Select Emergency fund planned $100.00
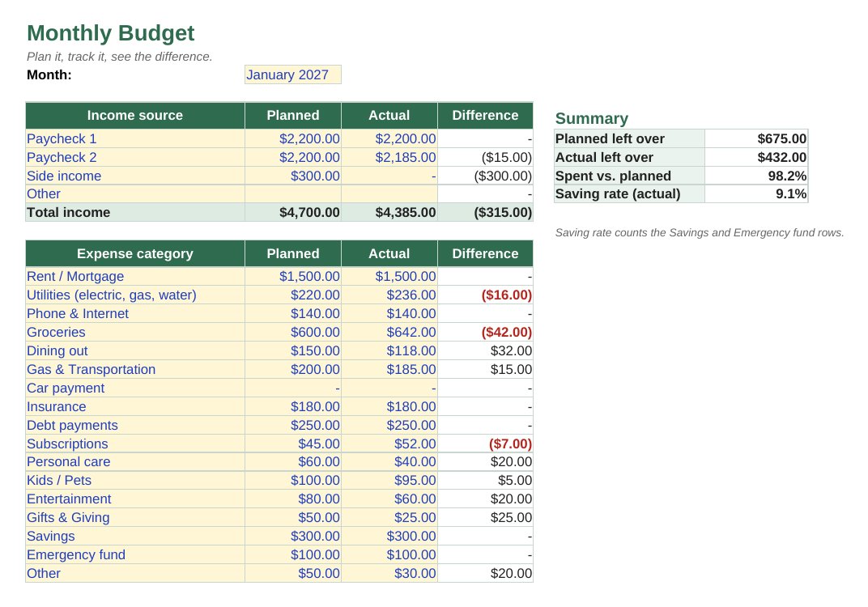868x607 pixels. point(293,554)
